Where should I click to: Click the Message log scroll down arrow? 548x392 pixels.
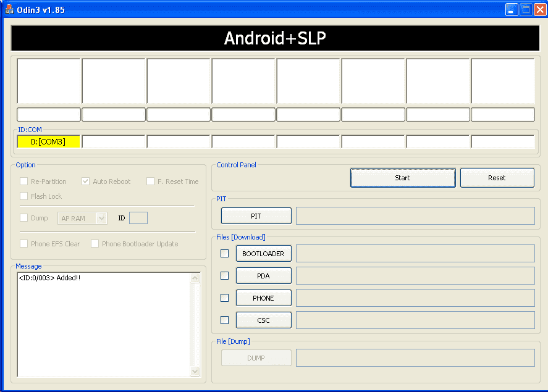pos(195,372)
